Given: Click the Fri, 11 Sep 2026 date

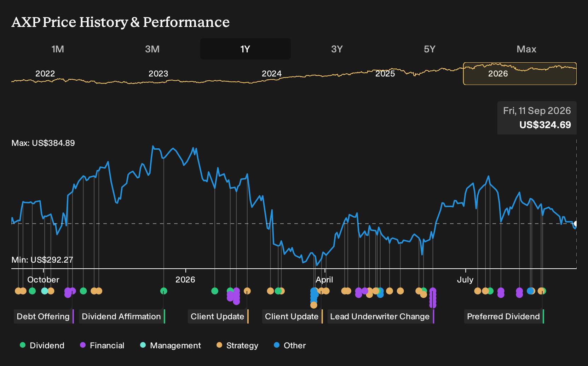Looking at the screenshot, I should [537, 111].
